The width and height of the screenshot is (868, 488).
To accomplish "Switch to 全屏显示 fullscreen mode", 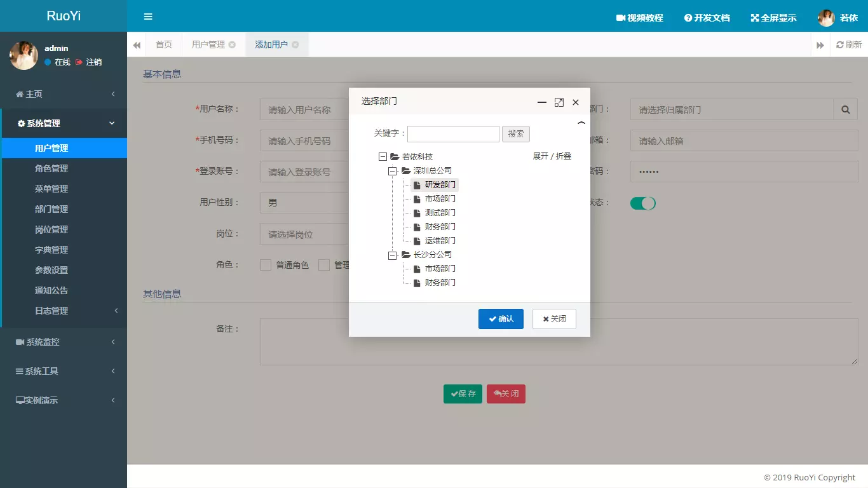I will point(773,18).
